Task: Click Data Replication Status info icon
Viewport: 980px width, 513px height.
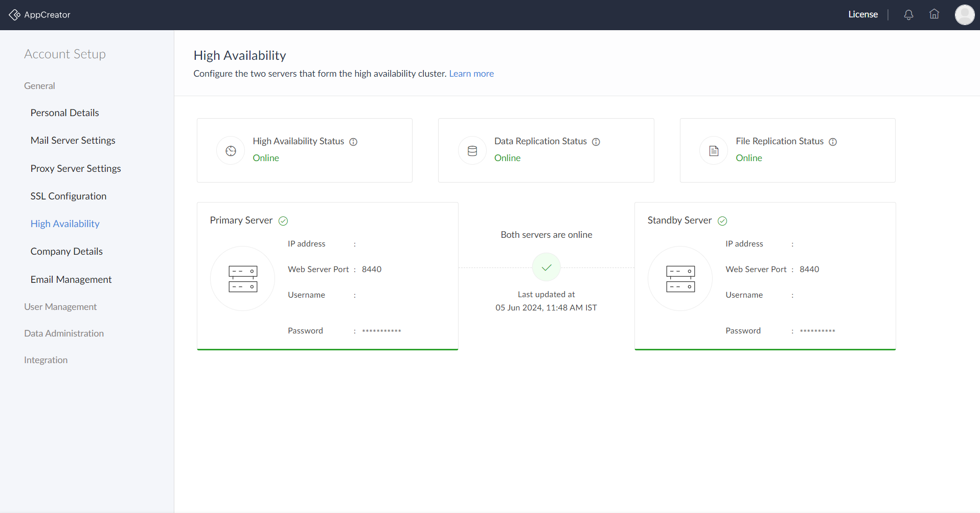Action: (x=596, y=142)
